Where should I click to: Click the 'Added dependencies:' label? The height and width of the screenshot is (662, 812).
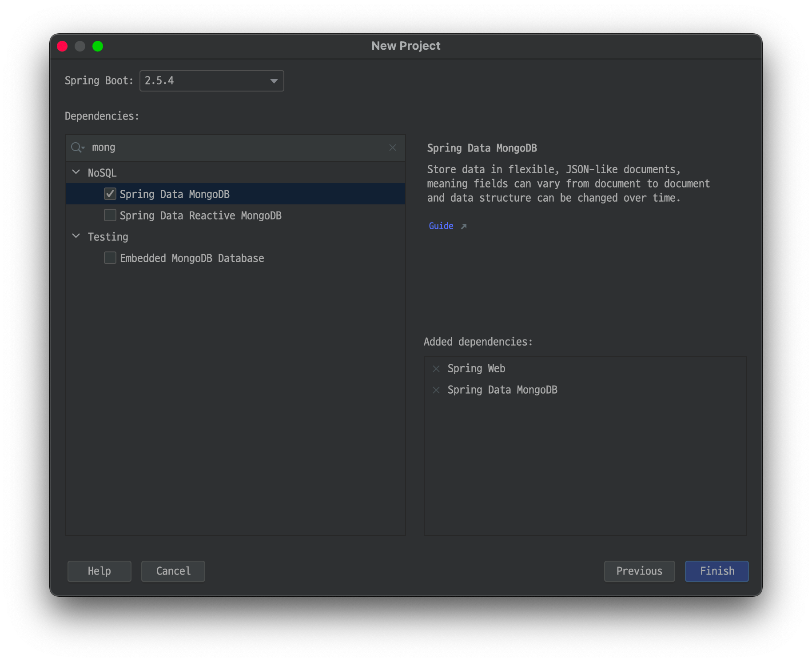(478, 342)
